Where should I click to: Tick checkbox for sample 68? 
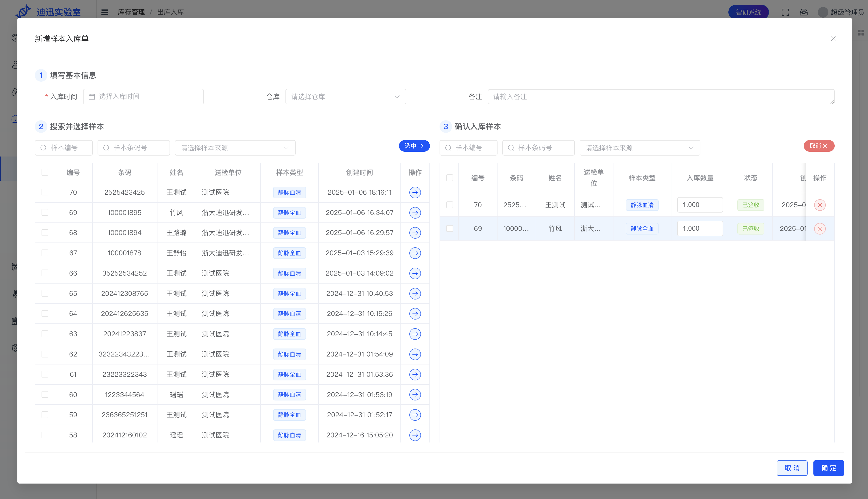point(45,232)
